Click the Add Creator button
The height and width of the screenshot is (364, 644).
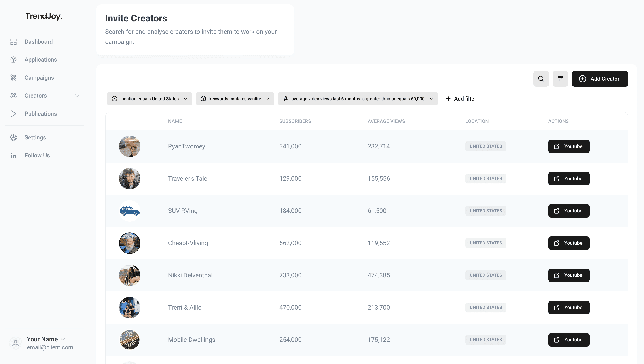click(600, 79)
